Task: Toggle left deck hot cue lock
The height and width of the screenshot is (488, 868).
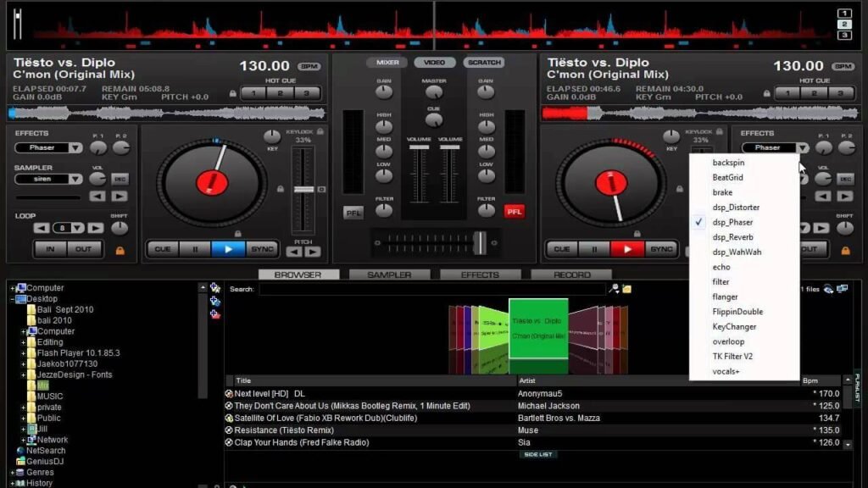Action: (x=233, y=93)
